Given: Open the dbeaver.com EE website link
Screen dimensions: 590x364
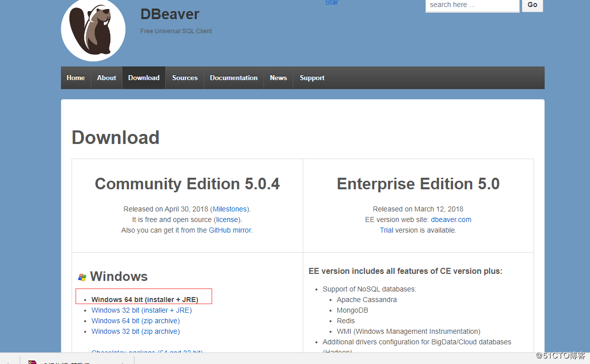Looking at the screenshot, I should pyautogui.click(x=451, y=220).
